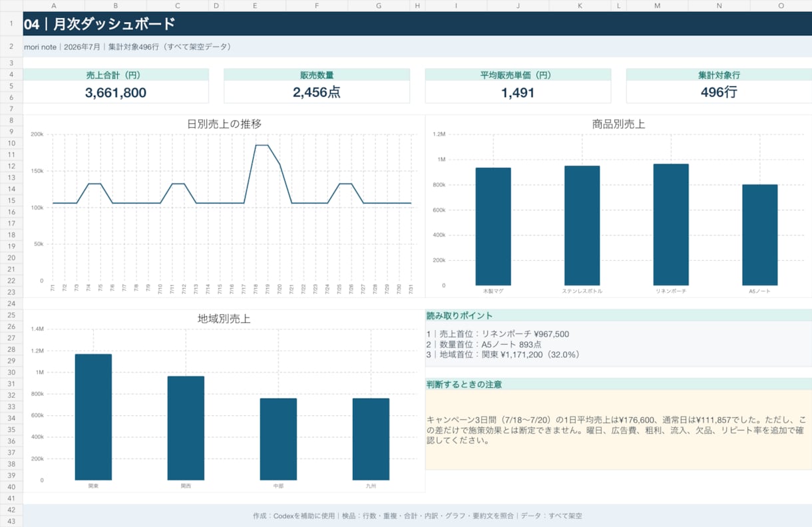Click the 7/18 peak on the daily sales line
The width and height of the screenshot is (812, 527).
pos(256,145)
